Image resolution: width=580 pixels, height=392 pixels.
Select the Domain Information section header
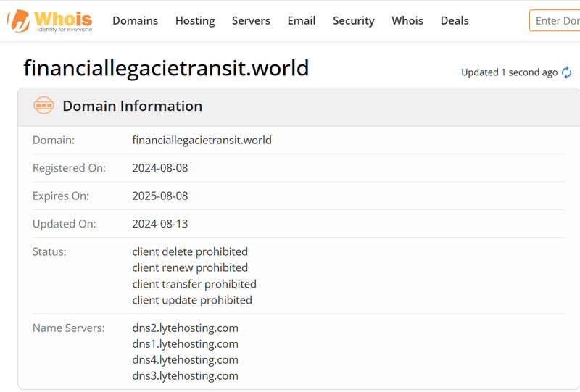coord(132,106)
